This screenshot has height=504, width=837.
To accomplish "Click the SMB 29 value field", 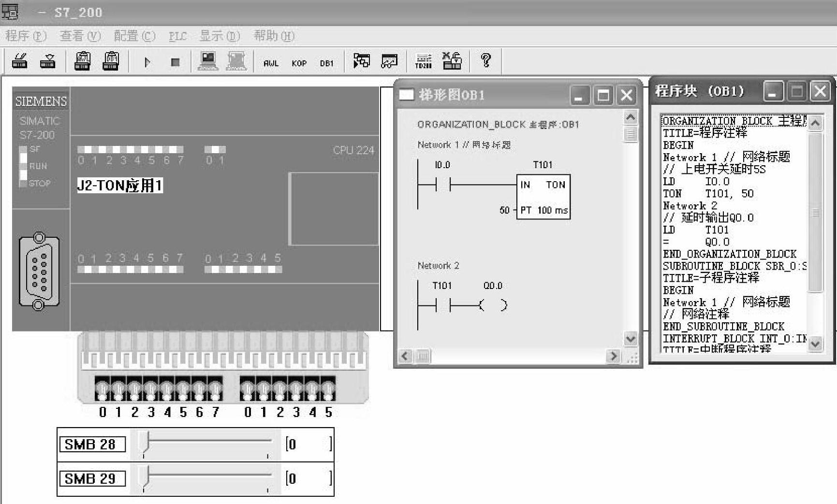I will [x=308, y=478].
